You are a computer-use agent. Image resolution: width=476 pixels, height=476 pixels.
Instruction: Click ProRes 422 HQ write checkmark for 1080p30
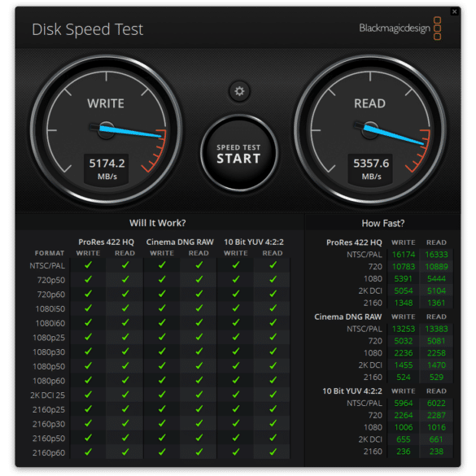click(x=89, y=352)
